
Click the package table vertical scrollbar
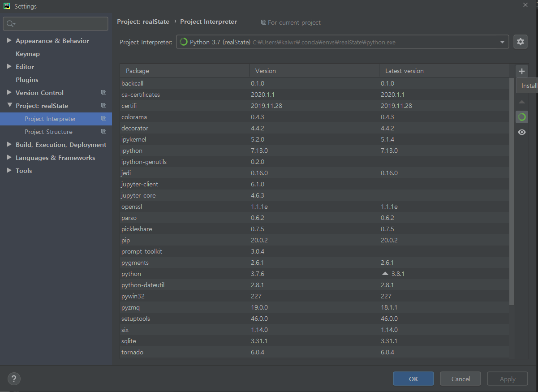[512, 192]
